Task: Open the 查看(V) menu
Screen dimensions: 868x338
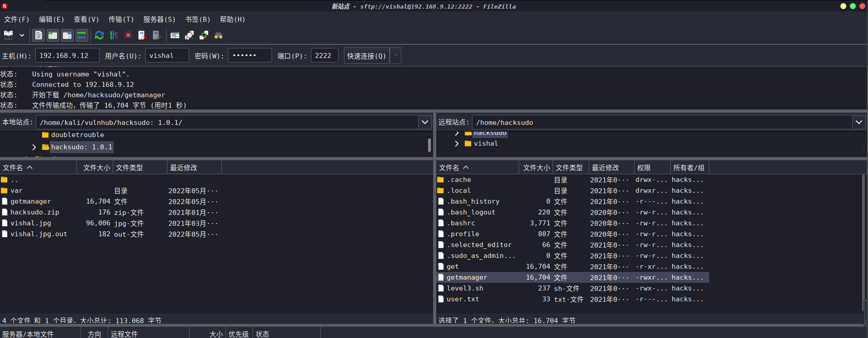Action: 86,19
